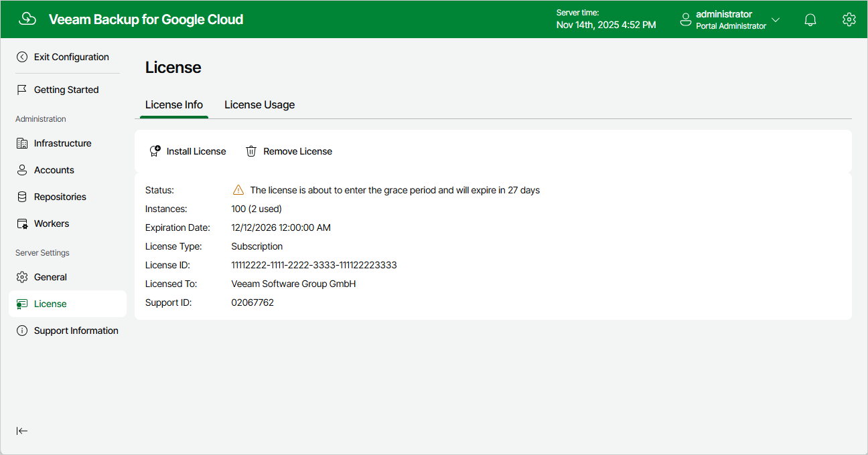The width and height of the screenshot is (868, 455).
Task: Click the Install License button text
Action: (x=196, y=151)
